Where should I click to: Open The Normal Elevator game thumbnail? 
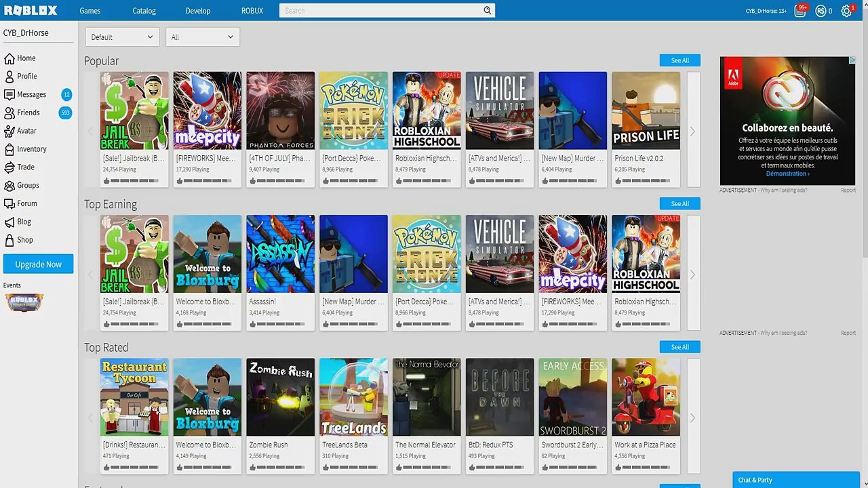(x=427, y=397)
